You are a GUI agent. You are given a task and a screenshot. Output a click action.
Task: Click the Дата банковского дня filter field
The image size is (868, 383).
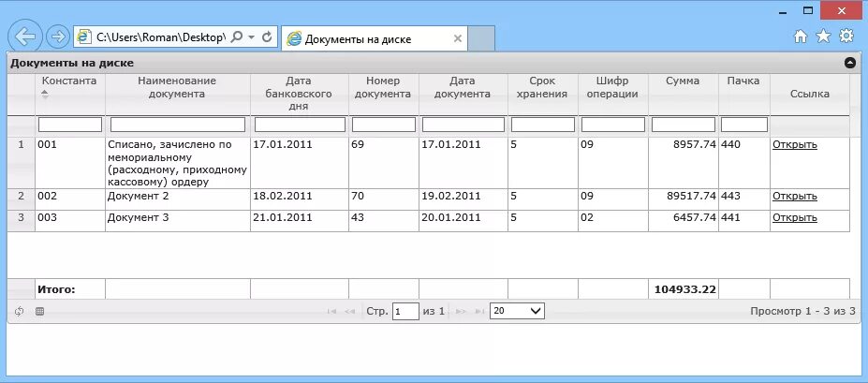click(x=300, y=125)
